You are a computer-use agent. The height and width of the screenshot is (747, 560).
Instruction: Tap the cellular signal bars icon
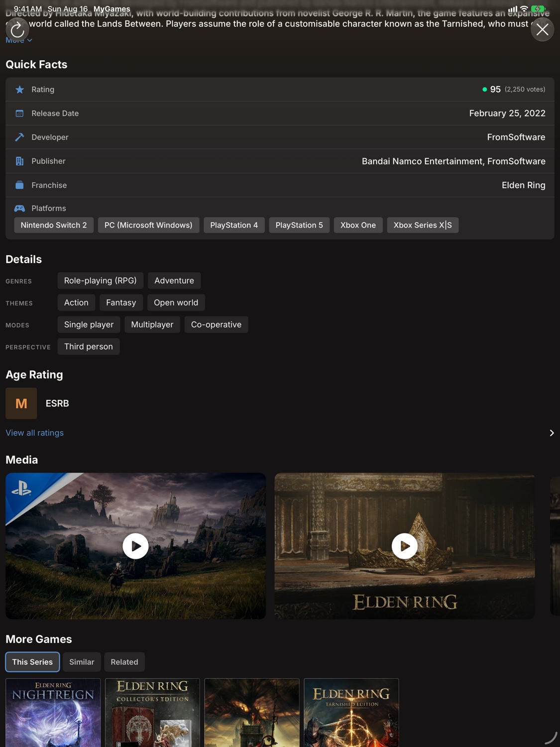513,9
